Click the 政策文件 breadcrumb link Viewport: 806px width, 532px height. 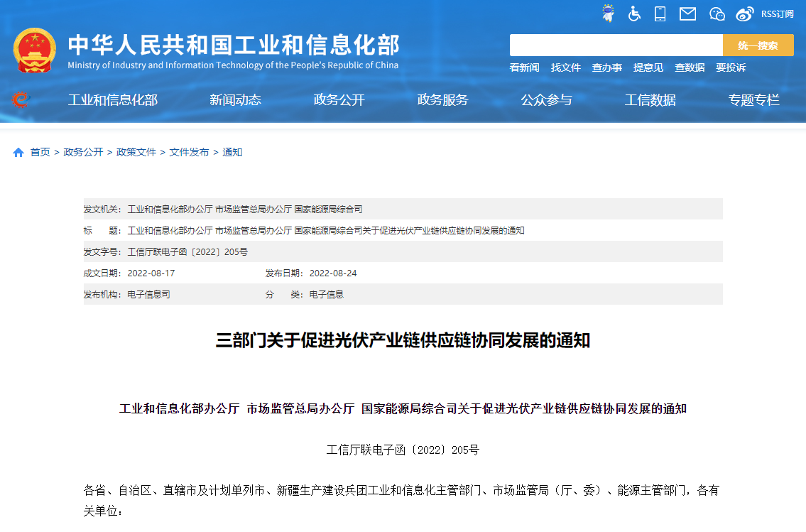pyautogui.click(x=135, y=152)
